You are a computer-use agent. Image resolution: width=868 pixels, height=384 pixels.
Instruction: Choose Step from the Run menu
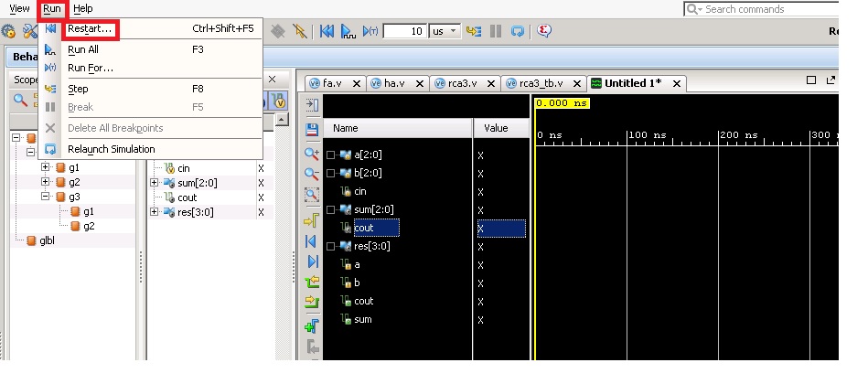tap(78, 89)
